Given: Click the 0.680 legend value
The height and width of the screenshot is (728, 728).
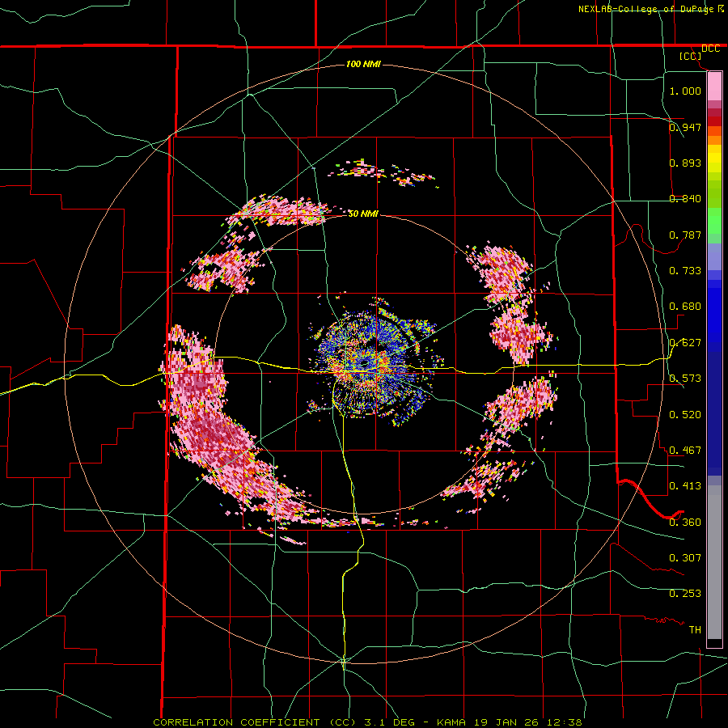Looking at the screenshot, I should pos(685,307).
